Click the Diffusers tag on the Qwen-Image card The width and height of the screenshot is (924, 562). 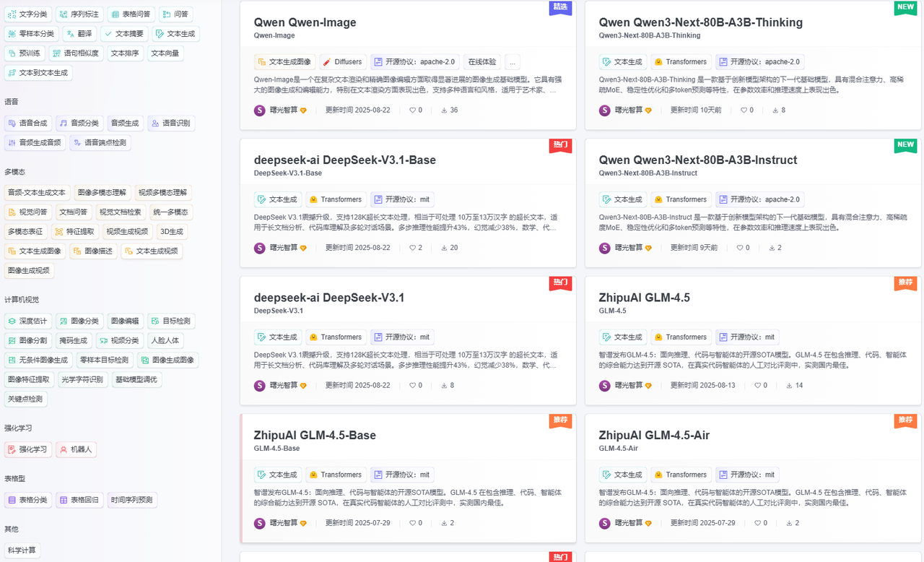coord(341,62)
